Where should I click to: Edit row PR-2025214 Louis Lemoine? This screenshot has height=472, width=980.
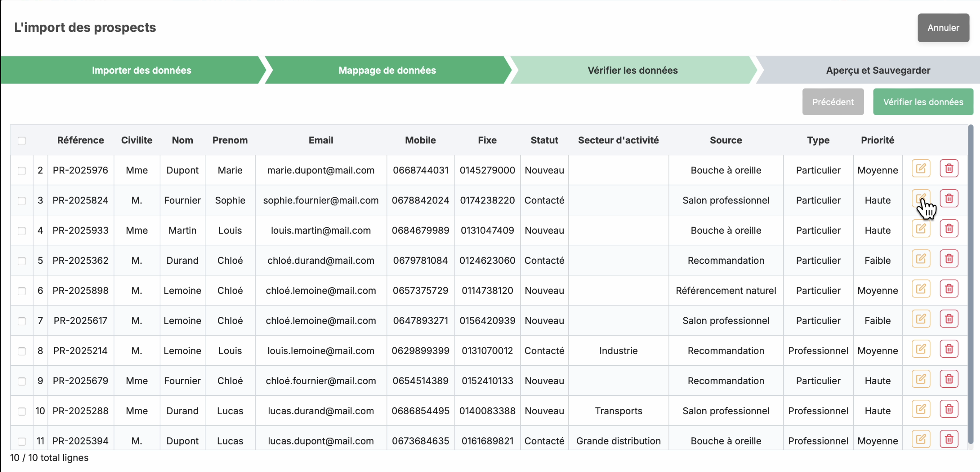click(921, 349)
